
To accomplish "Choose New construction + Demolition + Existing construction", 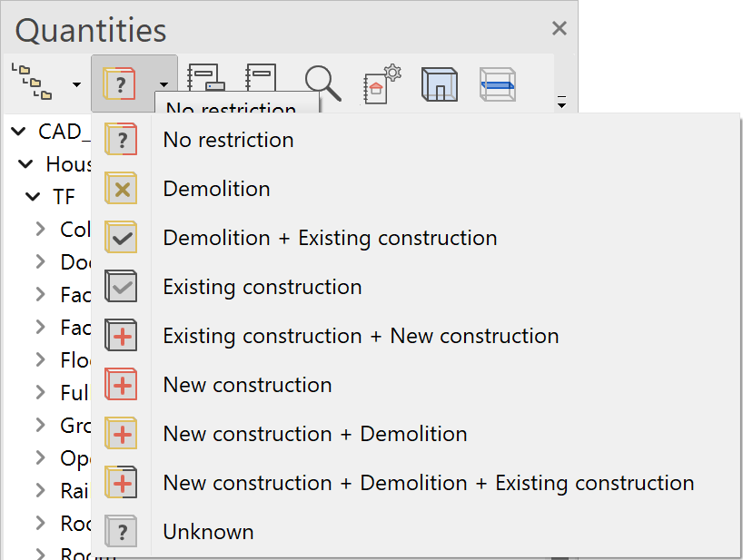I will coord(416,483).
